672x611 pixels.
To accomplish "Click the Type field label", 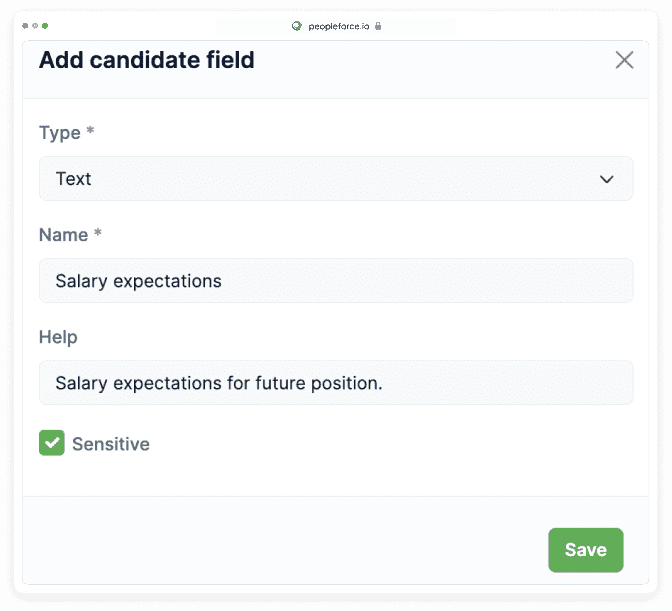I will point(59,132).
